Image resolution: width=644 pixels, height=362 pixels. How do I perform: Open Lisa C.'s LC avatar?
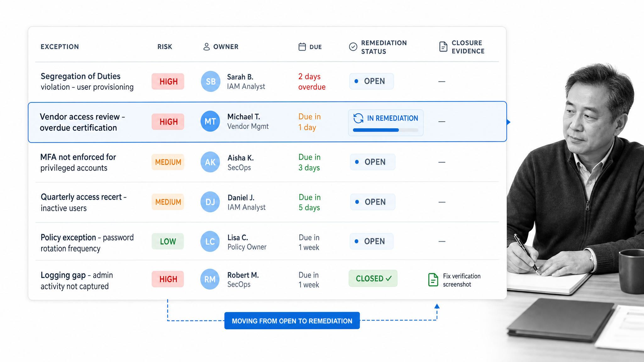point(210,241)
